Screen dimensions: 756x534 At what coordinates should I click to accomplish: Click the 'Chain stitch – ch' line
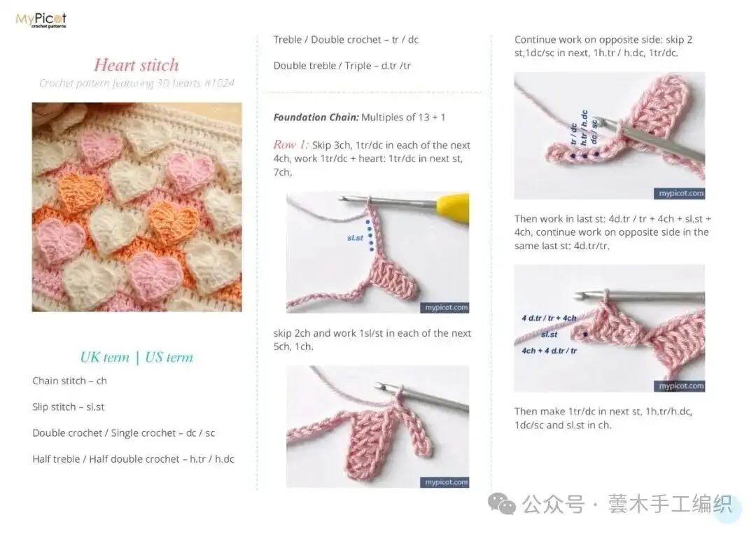pyautogui.click(x=69, y=381)
